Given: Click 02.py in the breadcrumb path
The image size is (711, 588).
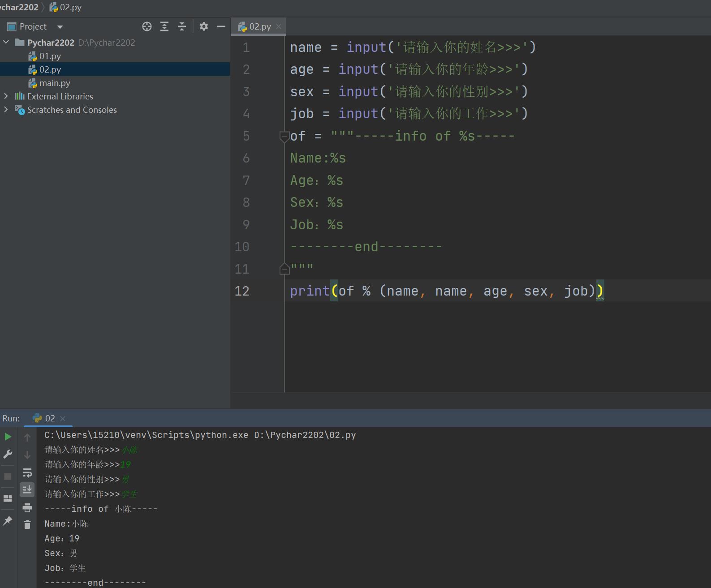Looking at the screenshot, I should (66, 7).
